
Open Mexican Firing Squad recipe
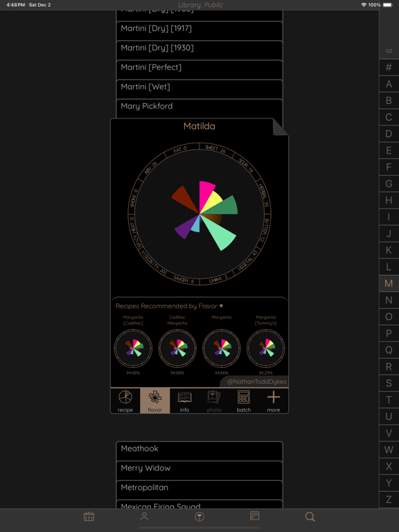[x=199, y=504]
